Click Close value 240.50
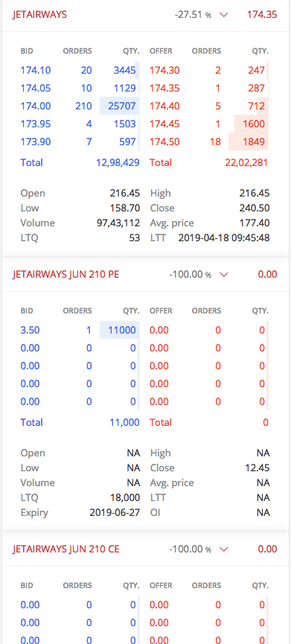This screenshot has height=644, width=291. coord(255,208)
